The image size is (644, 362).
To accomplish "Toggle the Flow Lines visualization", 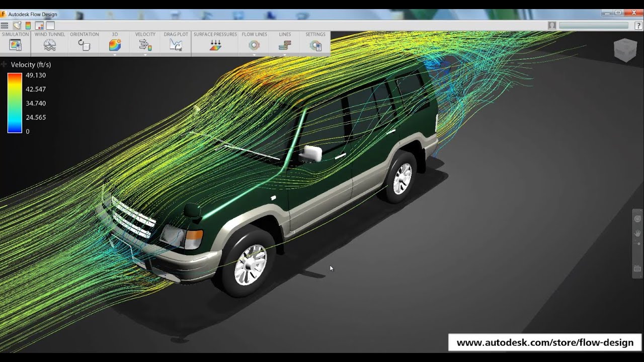I will click(x=254, y=45).
